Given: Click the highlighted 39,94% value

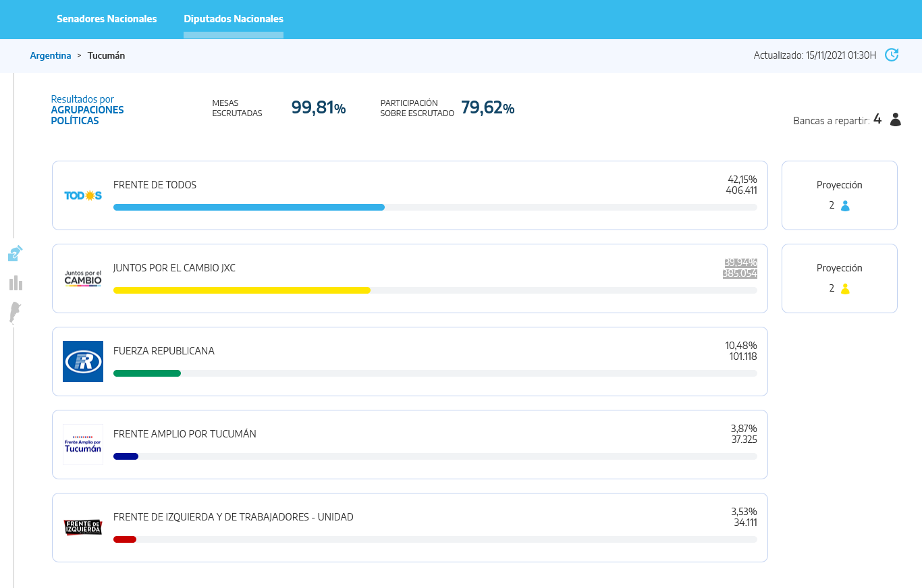Looking at the screenshot, I should pyautogui.click(x=740, y=263).
